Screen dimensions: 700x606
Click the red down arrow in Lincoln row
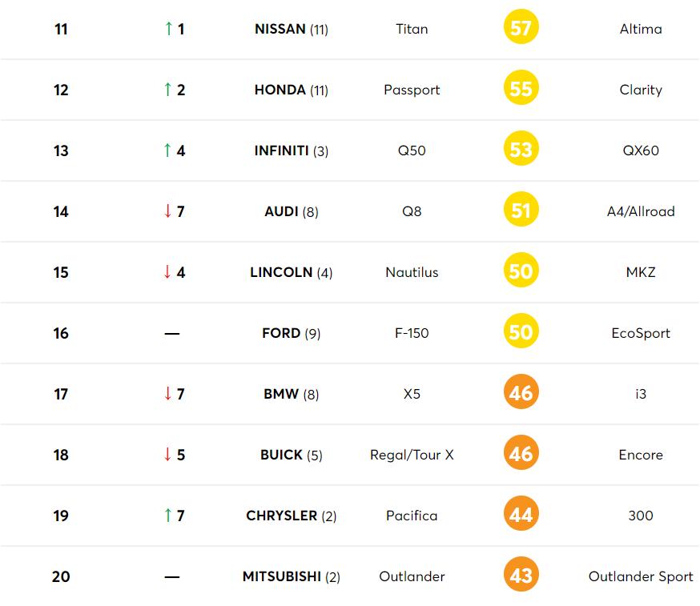tap(168, 272)
